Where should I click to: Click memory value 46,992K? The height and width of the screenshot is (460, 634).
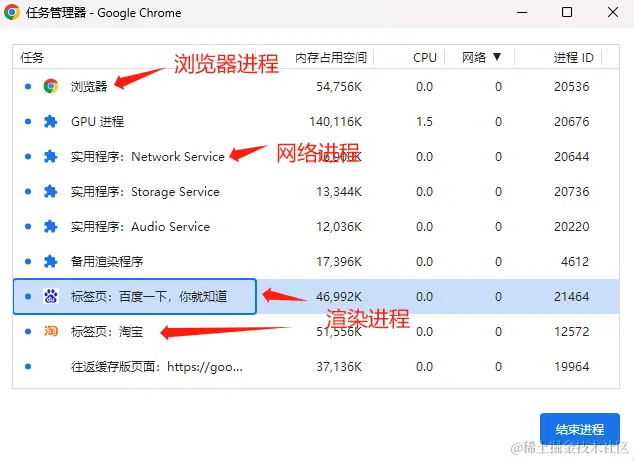click(x=339, y=297)
